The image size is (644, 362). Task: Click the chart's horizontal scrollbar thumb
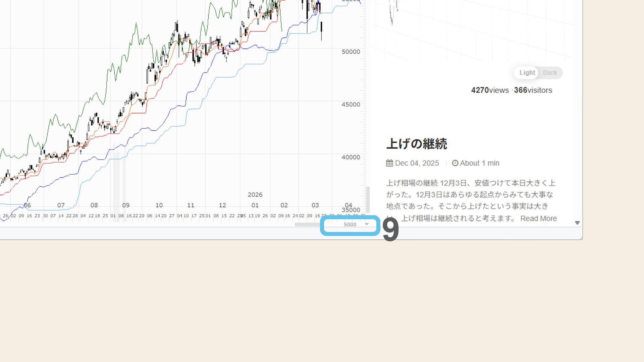pos(307,225)
